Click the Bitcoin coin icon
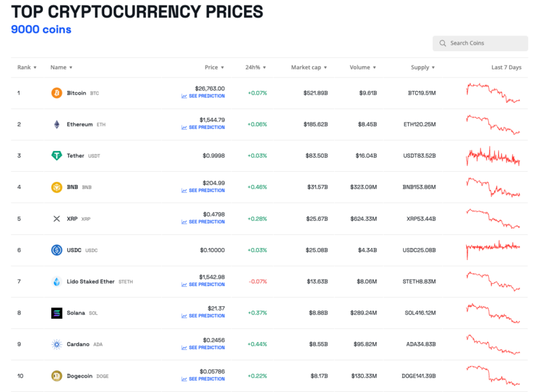Screen dimensions: 537x392 coord(57,92)
